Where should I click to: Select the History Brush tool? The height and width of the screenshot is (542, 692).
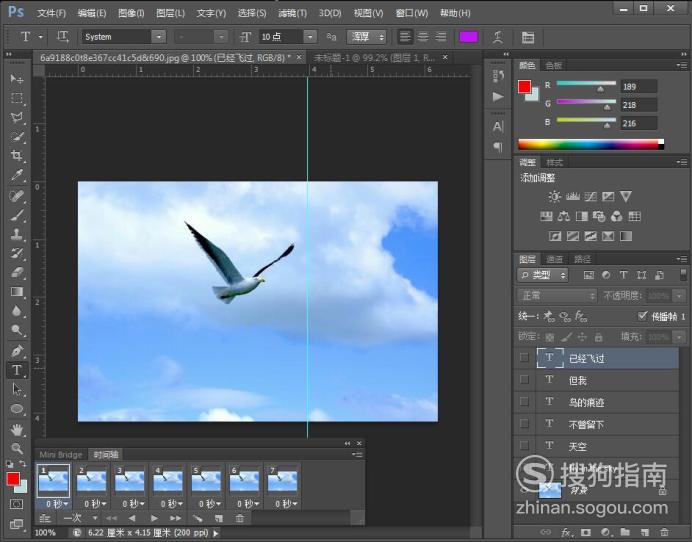(17, 253)
